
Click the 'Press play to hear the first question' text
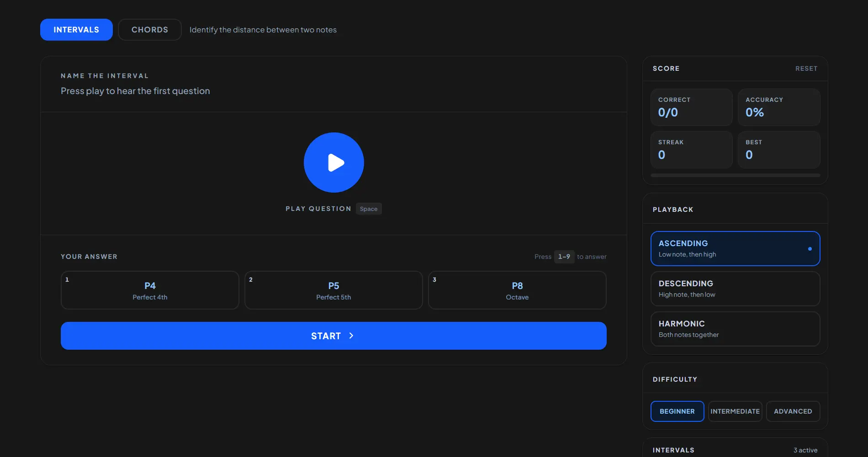[x=135, y=91]
